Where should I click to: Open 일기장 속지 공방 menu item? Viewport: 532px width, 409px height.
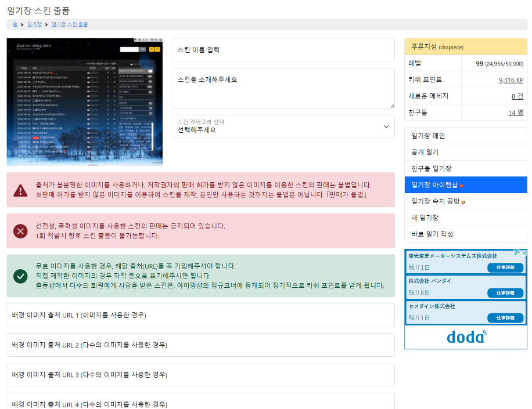(465, 201)
